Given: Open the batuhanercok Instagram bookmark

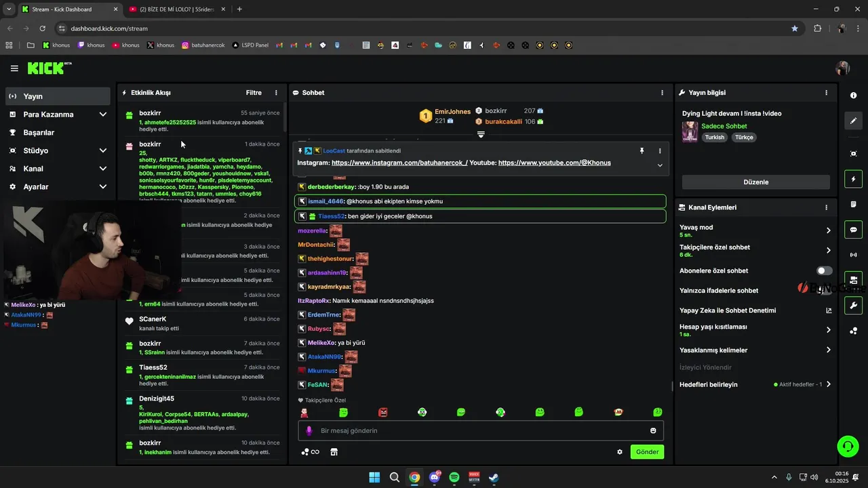Looking at the screenshot, I should (203, 45).
